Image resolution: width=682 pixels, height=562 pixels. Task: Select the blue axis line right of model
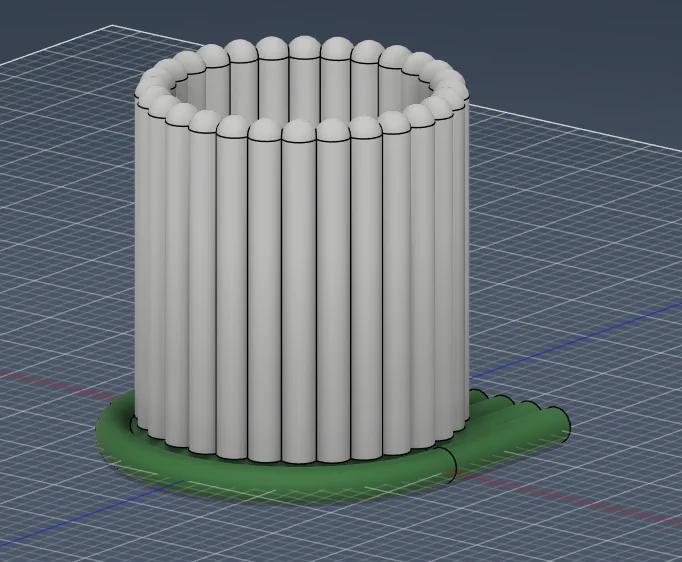600,329
